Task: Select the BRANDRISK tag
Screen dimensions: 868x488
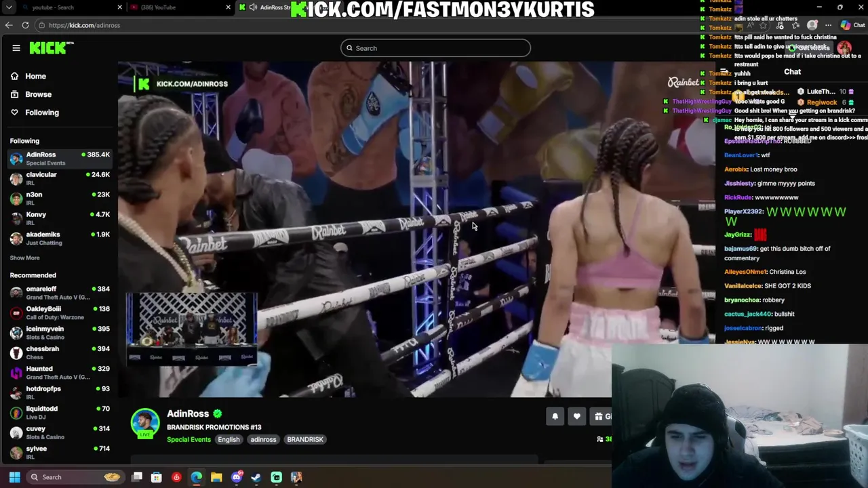Action: pyautogui.click(x=305, y=439)
